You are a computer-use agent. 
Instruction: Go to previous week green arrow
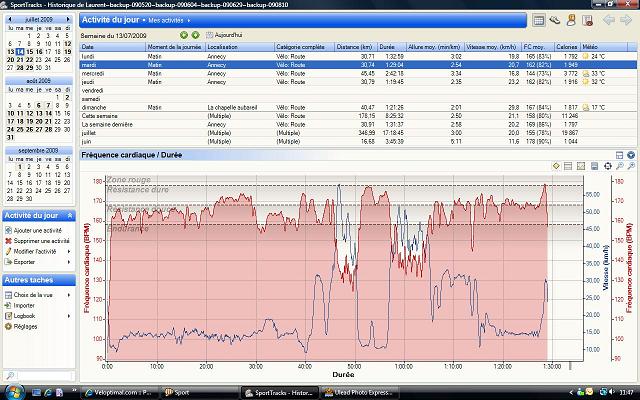click(184, 36)
